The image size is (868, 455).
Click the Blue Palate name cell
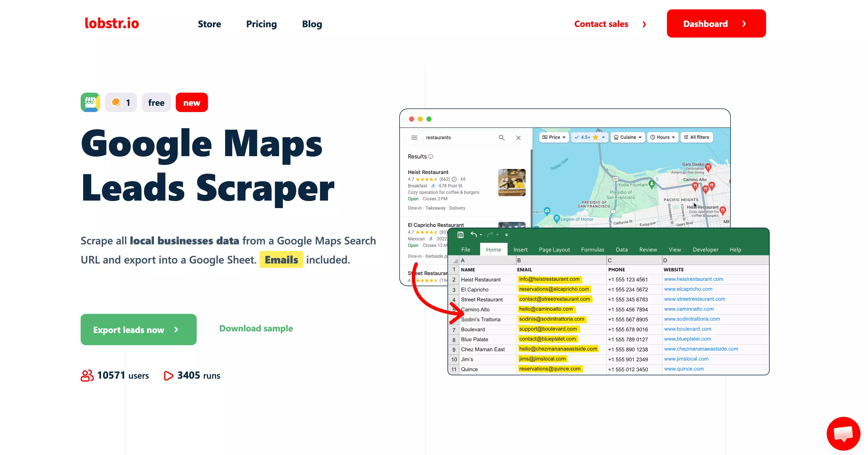[x=487, y=339]
